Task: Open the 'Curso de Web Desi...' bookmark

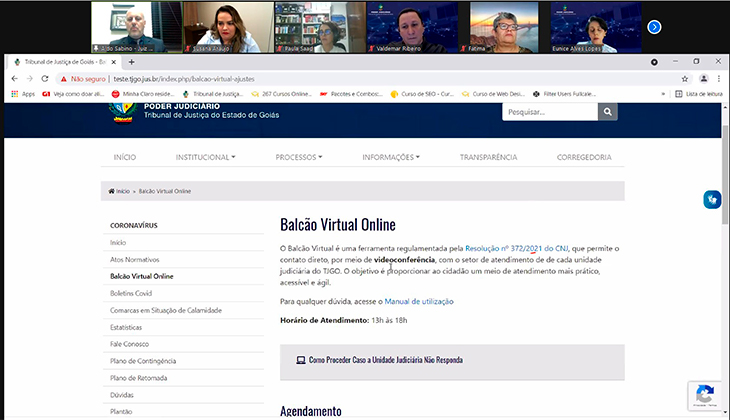Action: coord(493,94)
